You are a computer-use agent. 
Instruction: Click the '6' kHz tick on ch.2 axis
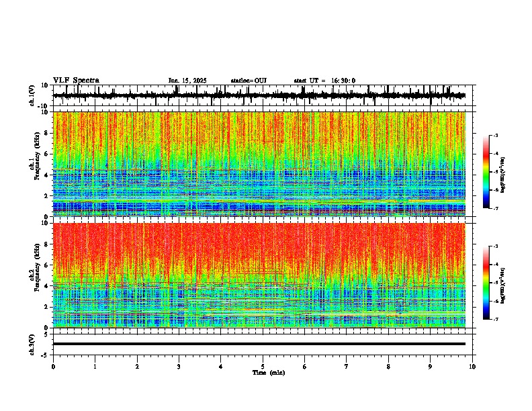coord(47,265)
